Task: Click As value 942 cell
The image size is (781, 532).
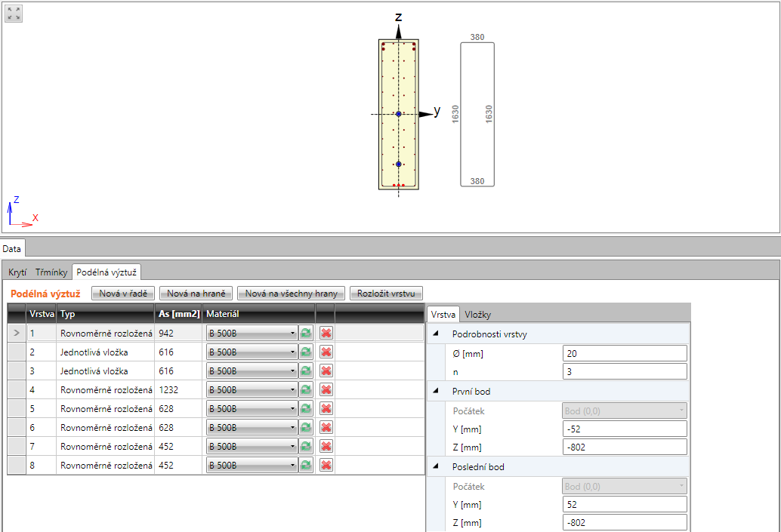Action: (179, 333)
